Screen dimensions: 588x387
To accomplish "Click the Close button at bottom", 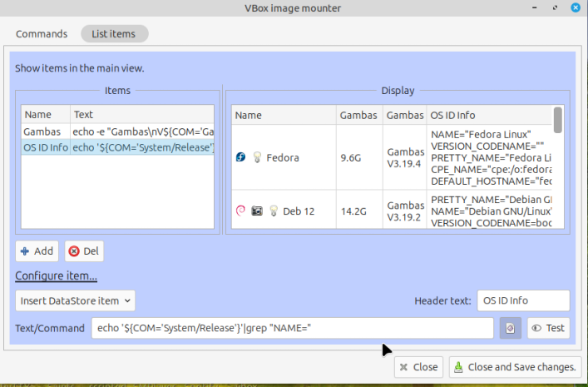I will point(418,367).
